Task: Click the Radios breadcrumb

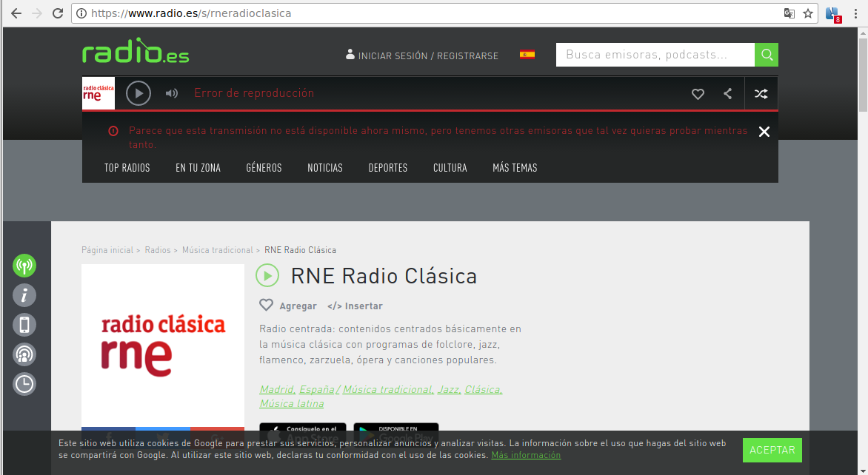Action: point(158,250)
